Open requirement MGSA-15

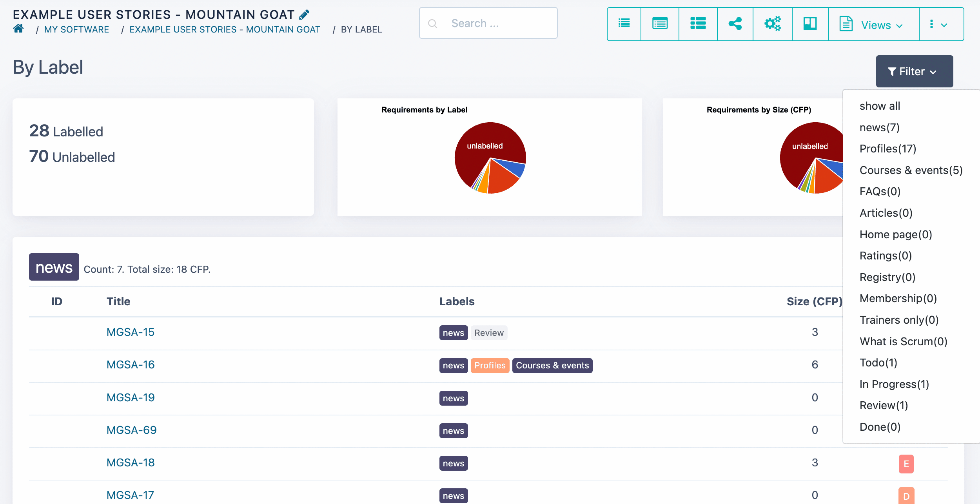coord(131,332)
